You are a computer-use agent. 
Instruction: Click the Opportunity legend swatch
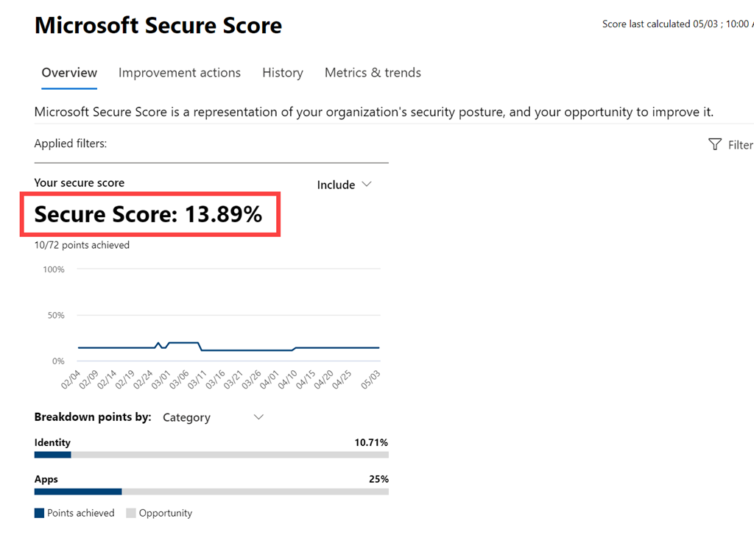point(131,513)
